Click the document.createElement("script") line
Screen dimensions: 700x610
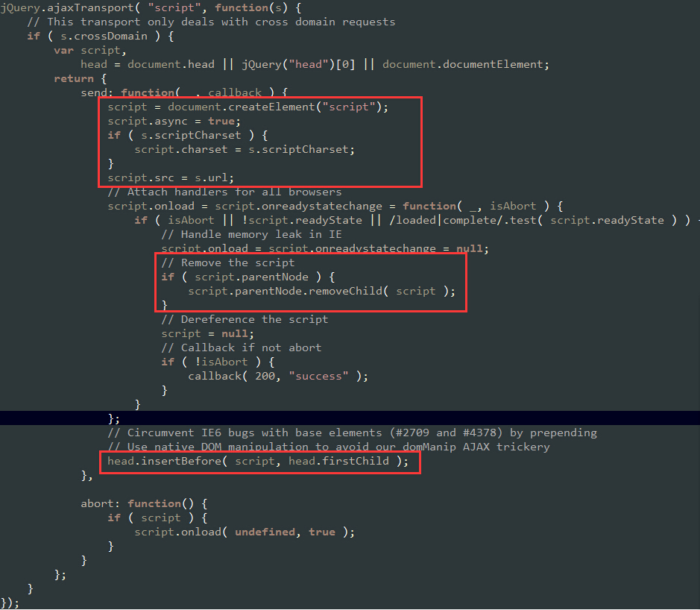pyautogui.click(x=247, y=107)
